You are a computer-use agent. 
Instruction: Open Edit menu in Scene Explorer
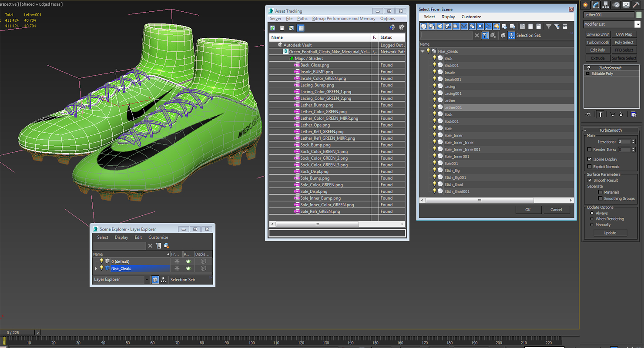tap(138, 238)
